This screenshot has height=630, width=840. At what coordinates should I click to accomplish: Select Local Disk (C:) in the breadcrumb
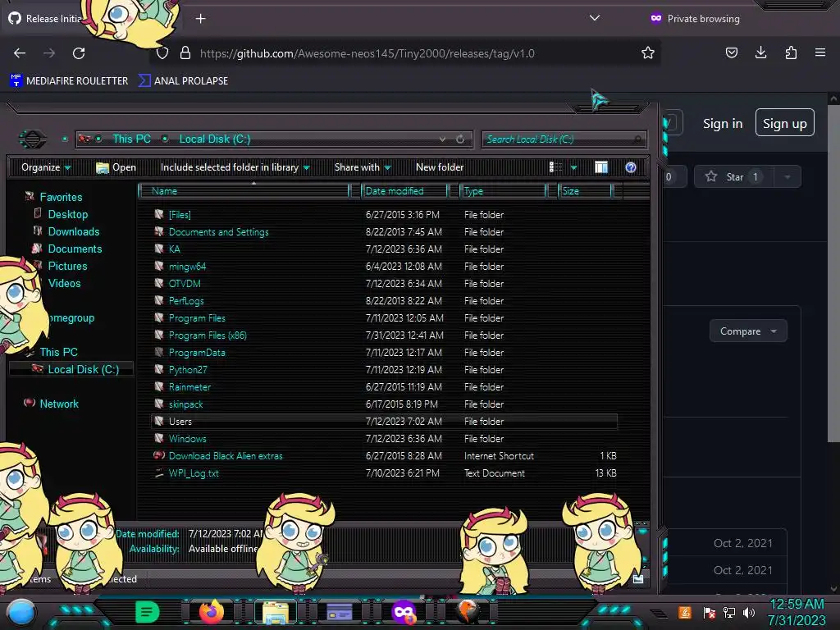[214, 139]
